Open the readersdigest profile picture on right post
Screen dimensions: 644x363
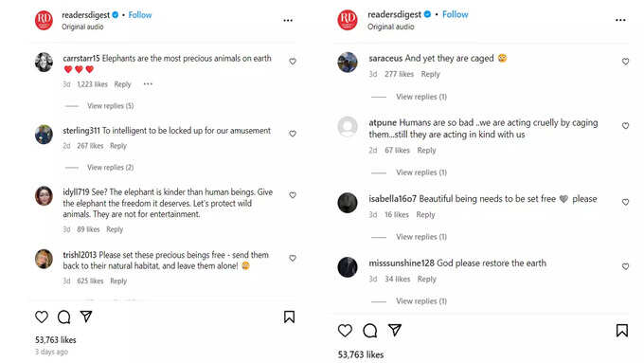348,20
